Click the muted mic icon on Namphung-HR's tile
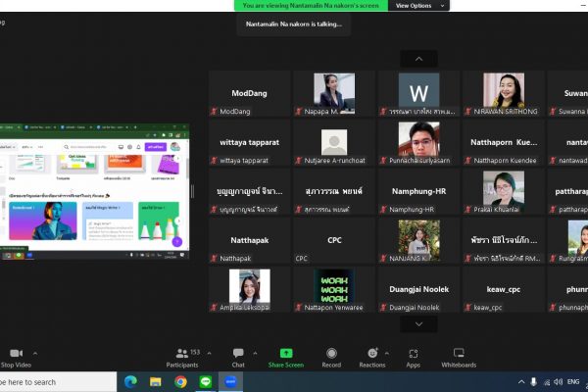 point(383,210)
